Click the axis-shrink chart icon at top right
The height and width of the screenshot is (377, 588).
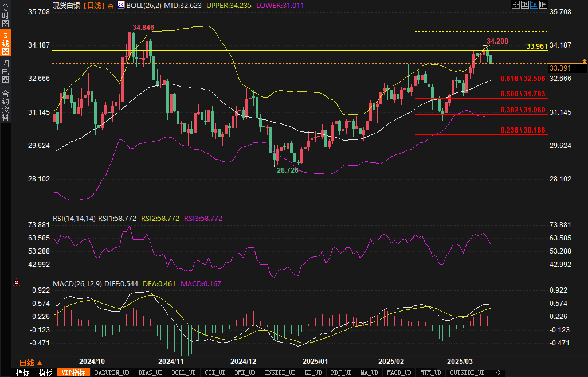[x=525, y=5]
